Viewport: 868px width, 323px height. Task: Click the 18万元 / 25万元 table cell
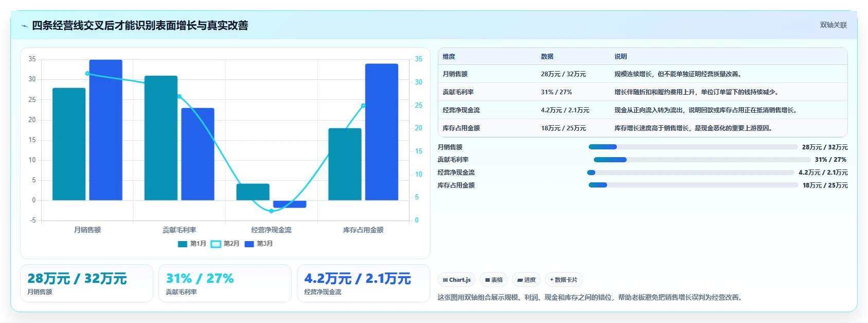coord(563,128)
